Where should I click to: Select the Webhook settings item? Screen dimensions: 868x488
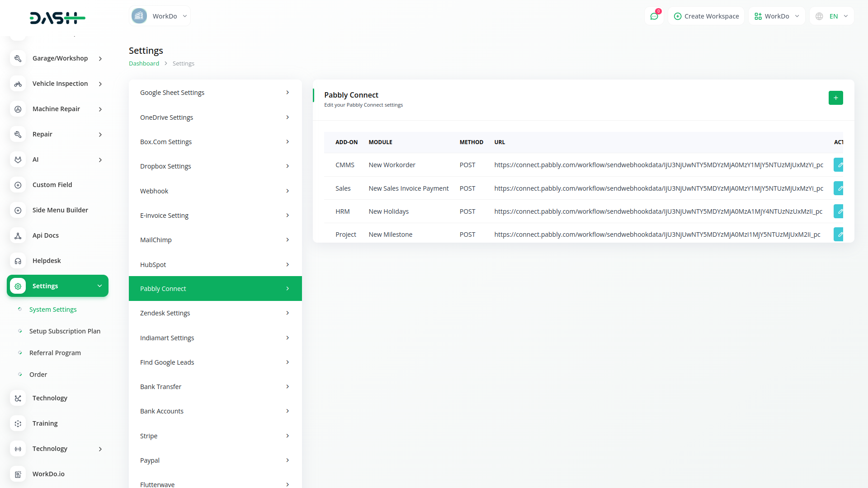pos(215,191)
